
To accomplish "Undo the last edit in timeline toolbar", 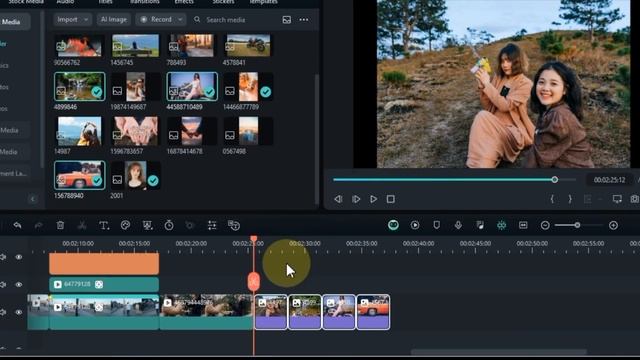I will click(x=17, y=225).
